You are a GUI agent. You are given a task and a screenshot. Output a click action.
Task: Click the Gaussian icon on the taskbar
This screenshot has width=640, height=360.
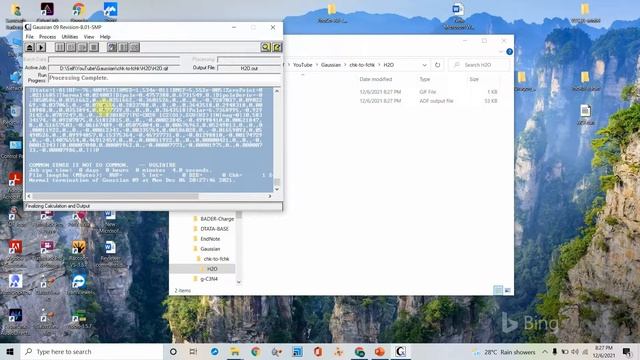point(400,351)
